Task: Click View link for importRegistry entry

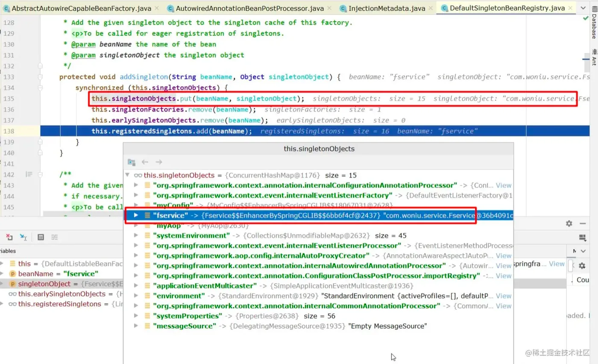Action: click(504, 276)
